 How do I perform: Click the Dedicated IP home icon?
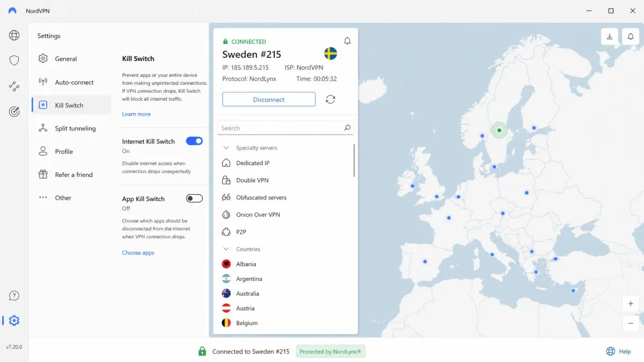(226, 163)
